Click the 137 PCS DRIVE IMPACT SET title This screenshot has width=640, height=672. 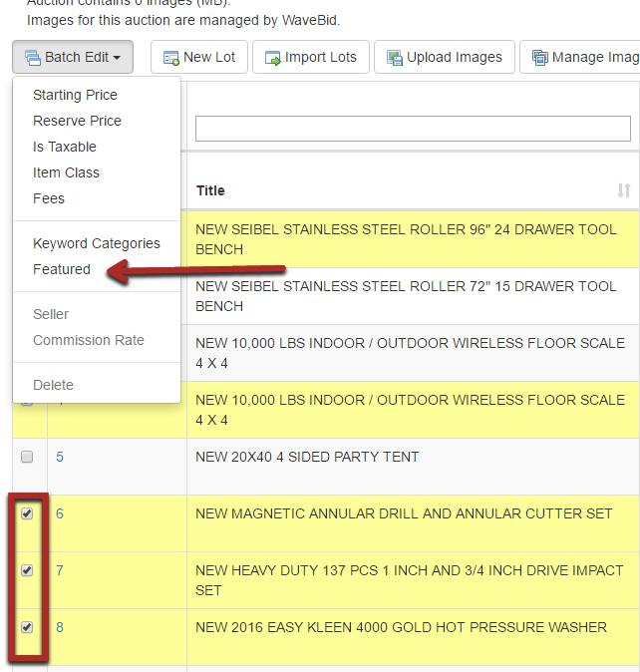click(409, 580)
